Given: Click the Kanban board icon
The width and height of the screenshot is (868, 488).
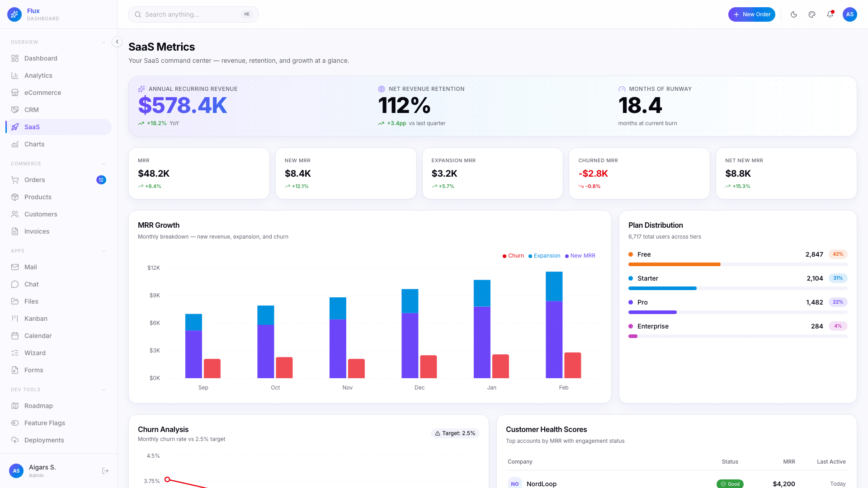Looking at the screenshot, I should (x=15, y=319).
